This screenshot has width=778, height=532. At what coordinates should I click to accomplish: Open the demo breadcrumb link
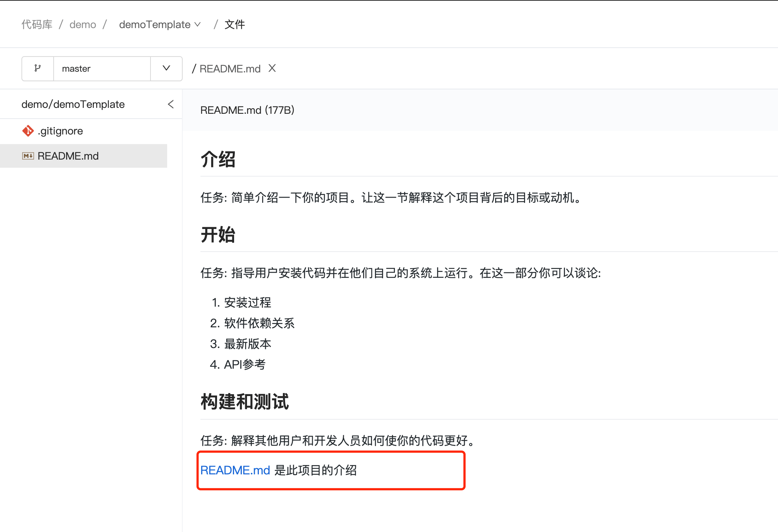click(x=82, y=24)
